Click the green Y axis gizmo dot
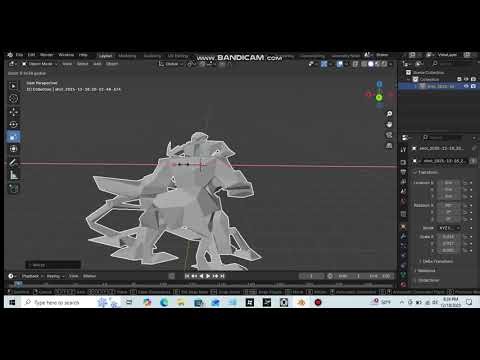The width and height of the screenshot is (480, 360). coord(379,97)
